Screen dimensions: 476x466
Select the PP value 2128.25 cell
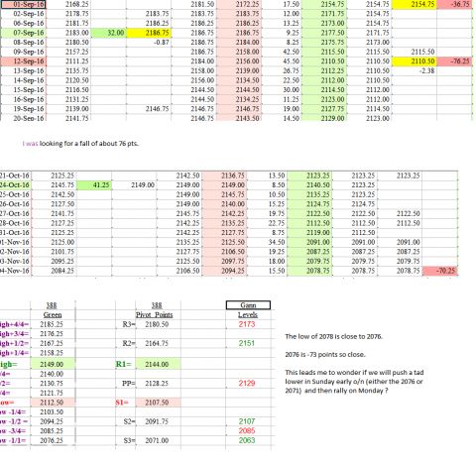158,384
